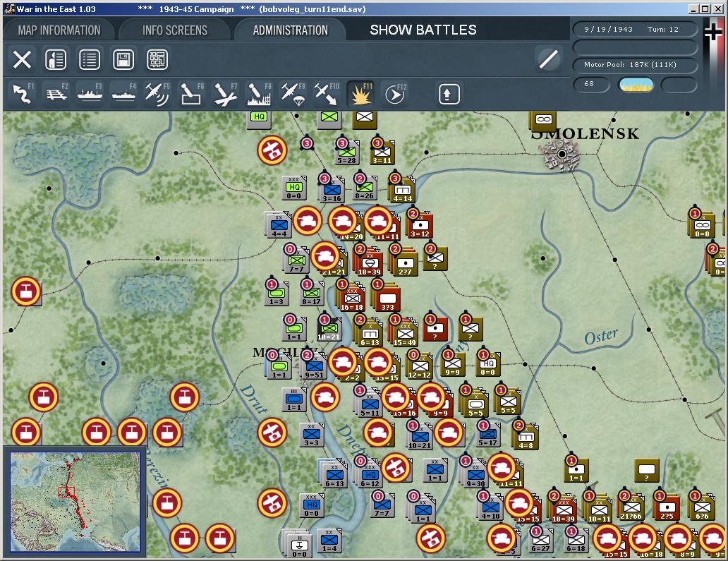
Task: Select the Soviet 21?66 counter
Action: pos(631,508)
